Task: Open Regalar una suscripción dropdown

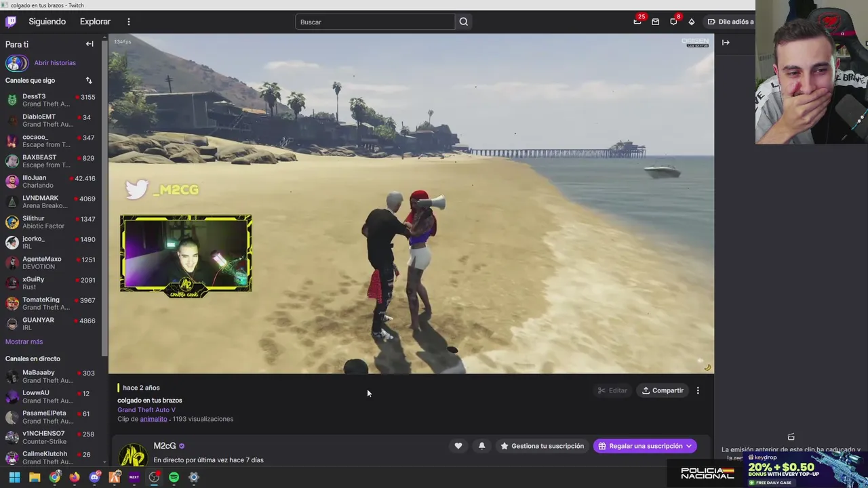Action: point(645,446)
